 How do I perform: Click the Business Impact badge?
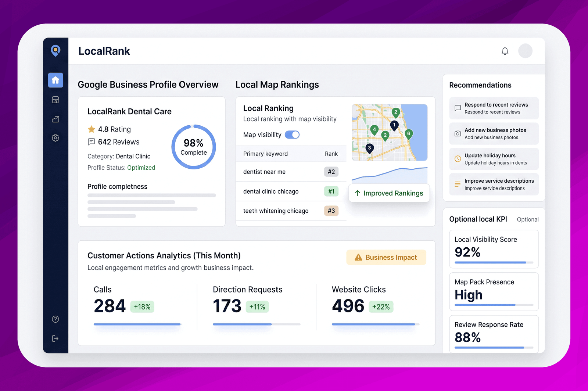point(386,257)
